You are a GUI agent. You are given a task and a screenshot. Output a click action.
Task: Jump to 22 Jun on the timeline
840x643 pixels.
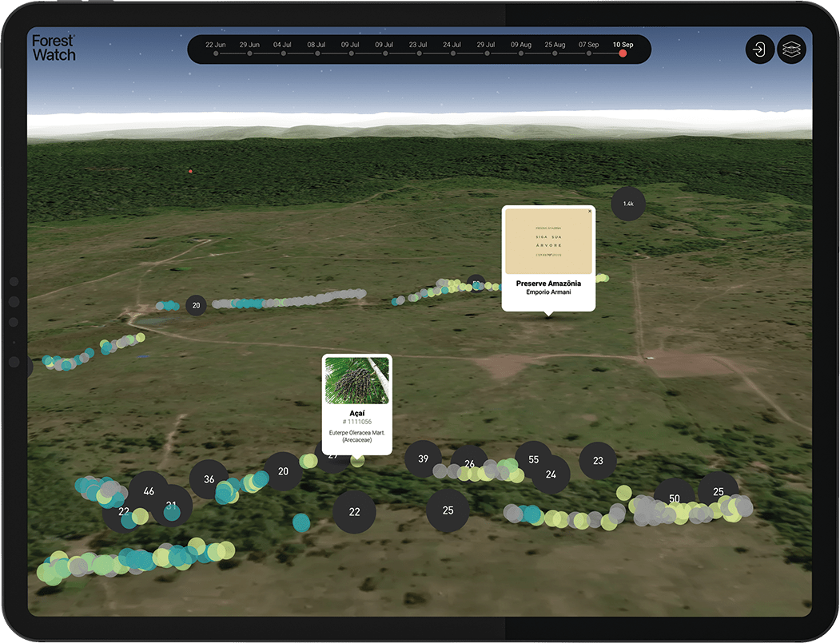tap(216, 54)
